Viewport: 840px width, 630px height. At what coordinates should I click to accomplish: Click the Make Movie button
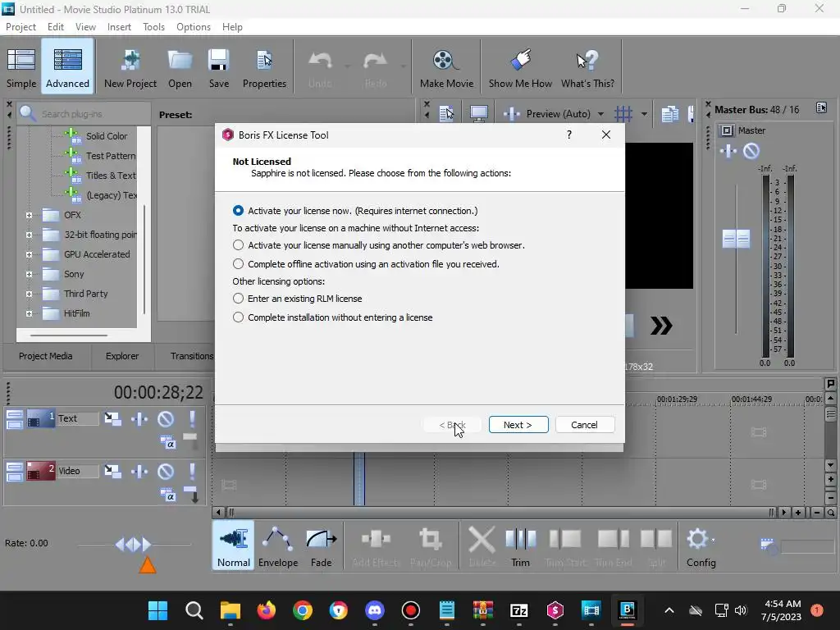446,68
